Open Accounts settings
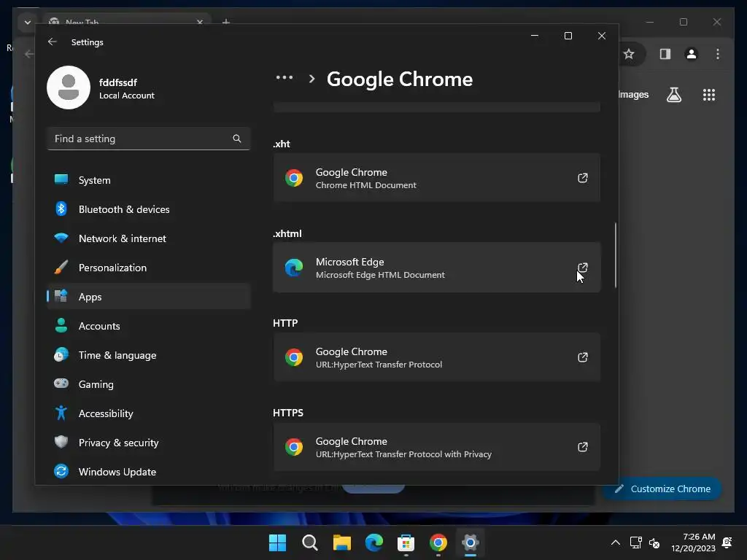This screenshot has width=747, height=560. pyautogui.click(x=149, y=326)
